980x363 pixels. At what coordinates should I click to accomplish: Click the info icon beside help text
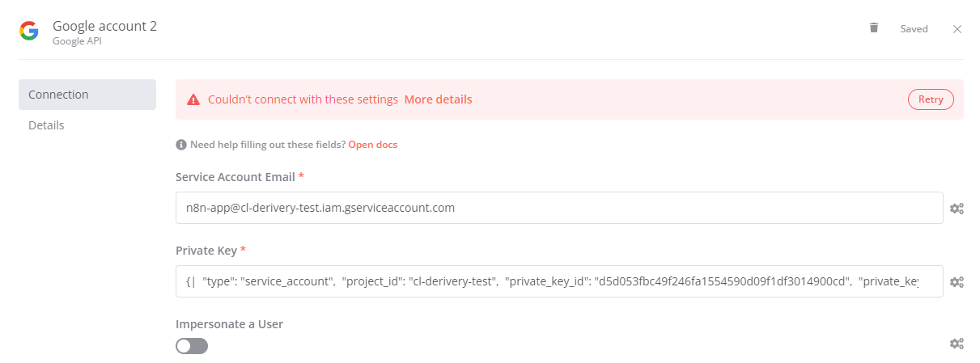pyautogui.click(x=181, y=145)
